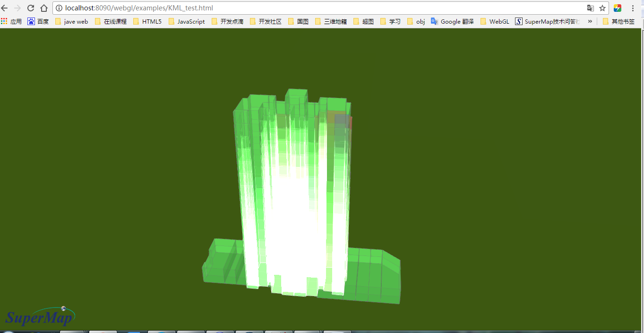Click the browser back arrow

point(5,8)
